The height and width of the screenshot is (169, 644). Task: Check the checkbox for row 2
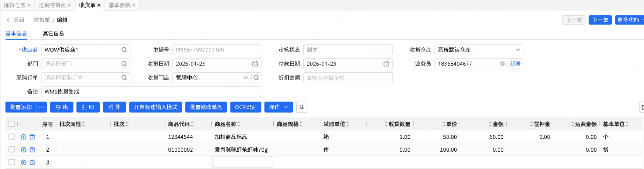[12, 149]
